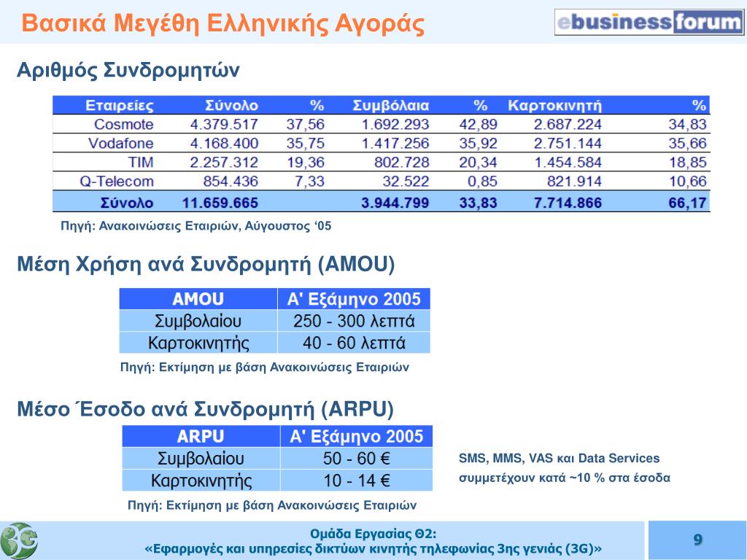Click Συμβολαίου row in AMOU table
This screenshot has width=747, height=560.
coord(198,321)
